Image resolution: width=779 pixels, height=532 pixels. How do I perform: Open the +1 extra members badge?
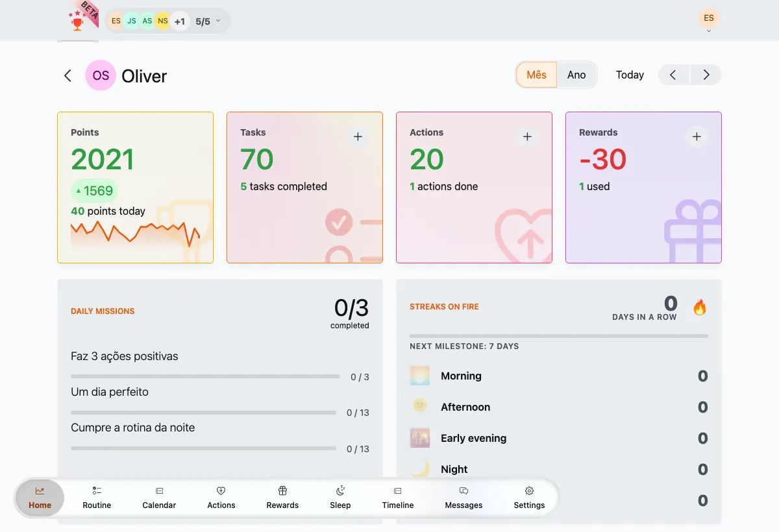click(180, 21)
